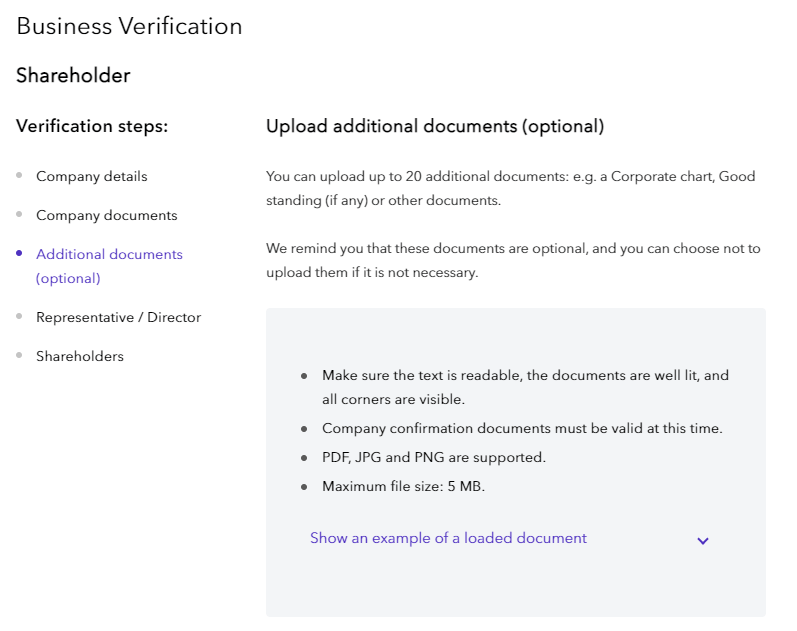
Task: Click the bullet beside Company details
Action: 19,176
